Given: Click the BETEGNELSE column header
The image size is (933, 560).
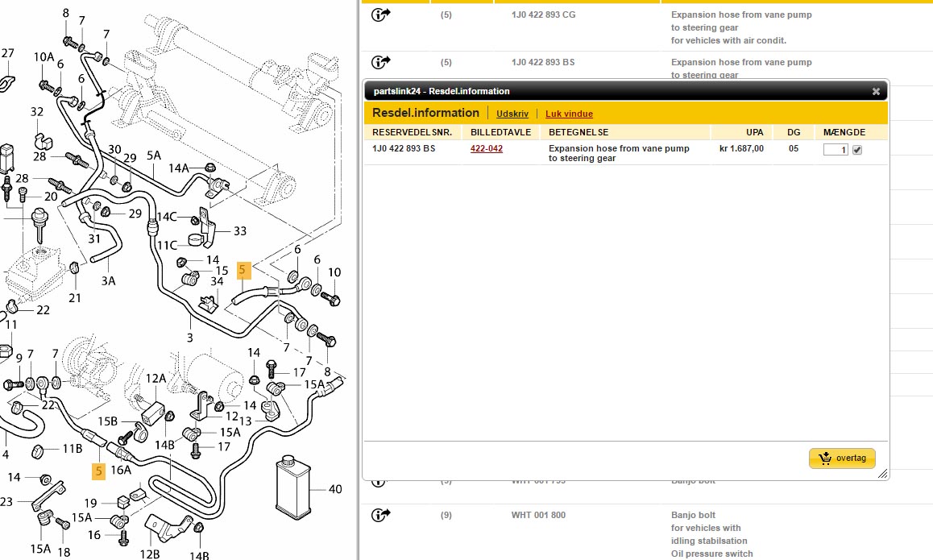Looking at the screenshot, I should [578, 132].
